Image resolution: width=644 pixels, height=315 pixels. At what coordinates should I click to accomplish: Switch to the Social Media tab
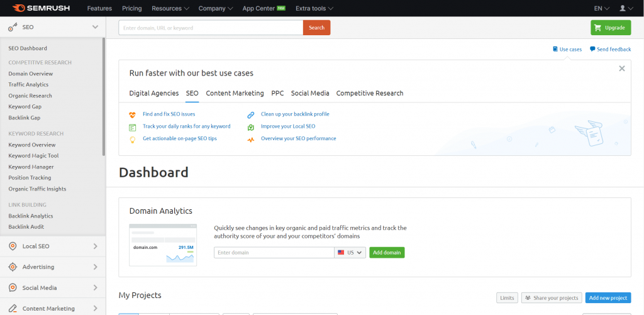click(310, 93)
